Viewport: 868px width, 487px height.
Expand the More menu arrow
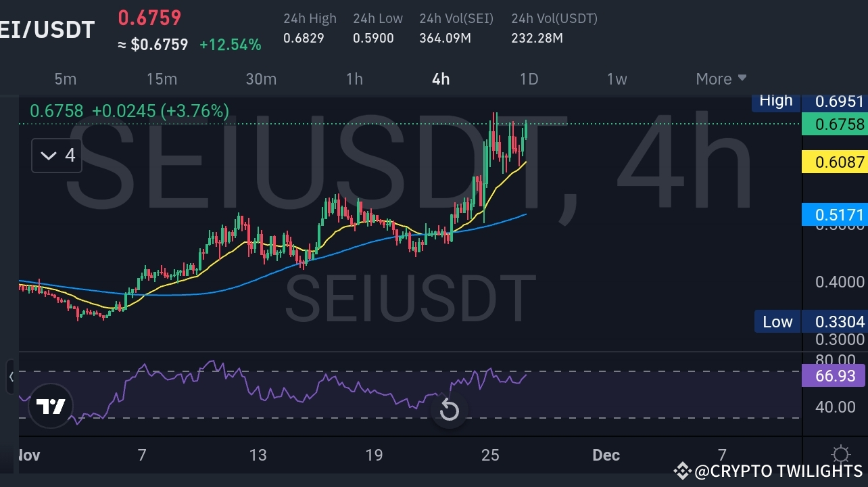coord(743,78)
